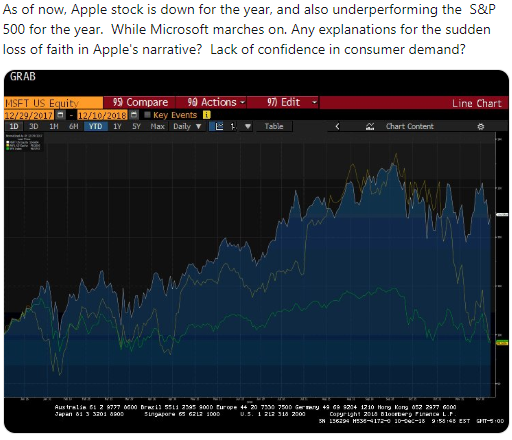Screen dimensions: 512x440
Task: Open the start date calendar picker icon
Action: pos(60,115)
